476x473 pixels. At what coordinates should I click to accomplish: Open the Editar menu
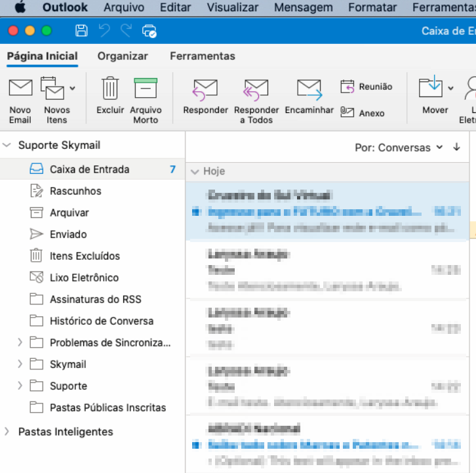pyautogui.click(x=176, y=7)
